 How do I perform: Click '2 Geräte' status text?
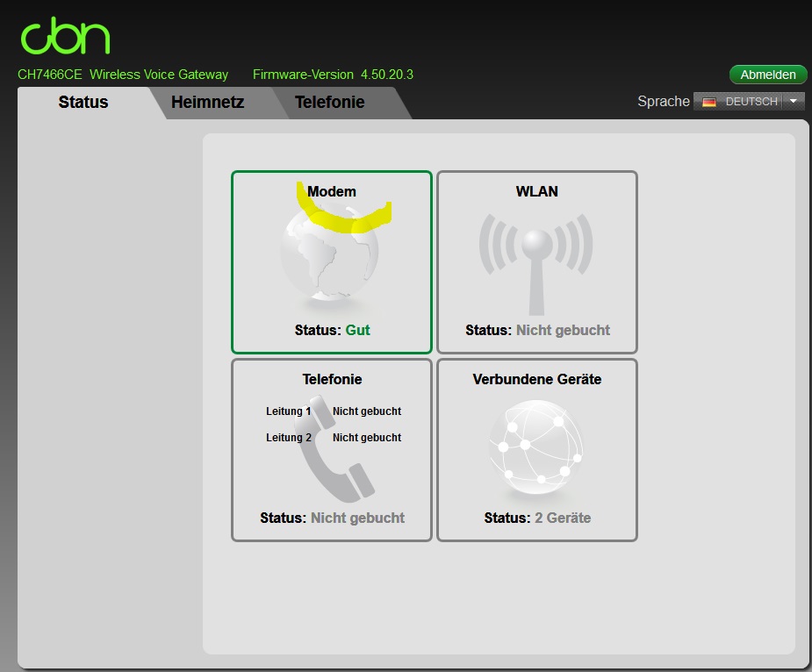click(563, 518)
